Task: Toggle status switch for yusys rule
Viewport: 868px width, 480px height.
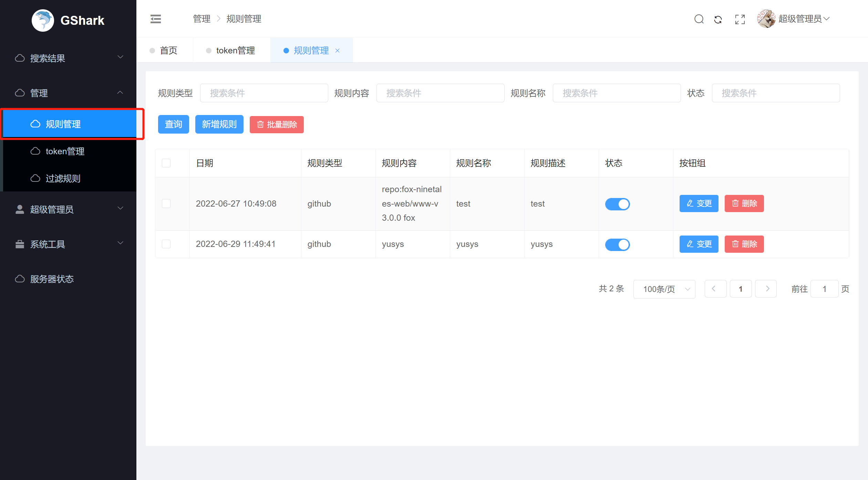Action: point(617,244)
